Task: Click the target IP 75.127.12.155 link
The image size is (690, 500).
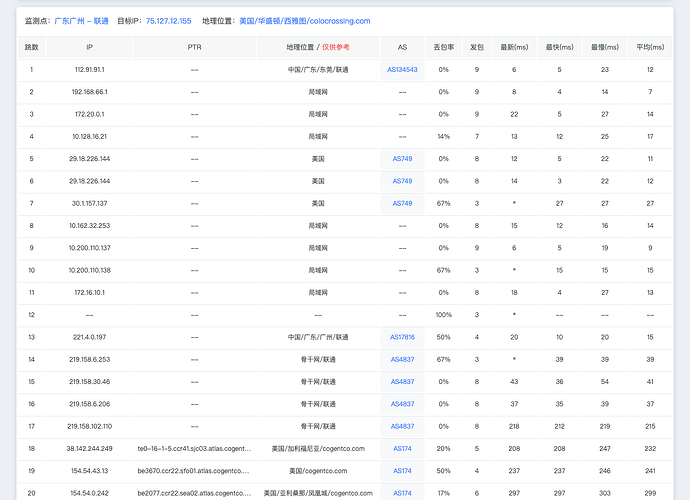Action: click(169, 21)
